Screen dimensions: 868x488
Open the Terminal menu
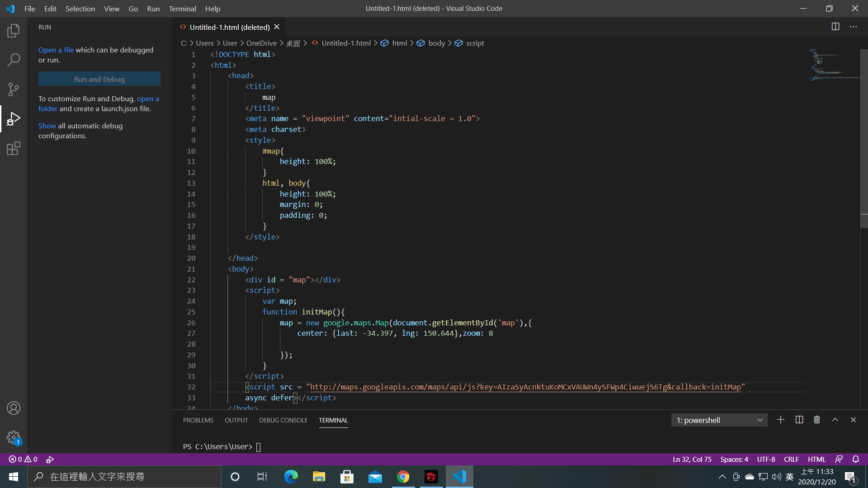182,9
